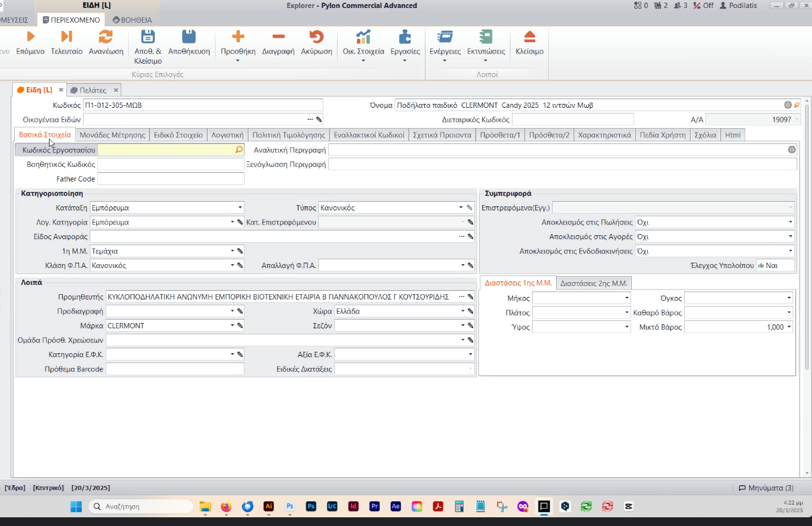
Task: Click the Κλείσιμο eject icon
Action: 529,37
